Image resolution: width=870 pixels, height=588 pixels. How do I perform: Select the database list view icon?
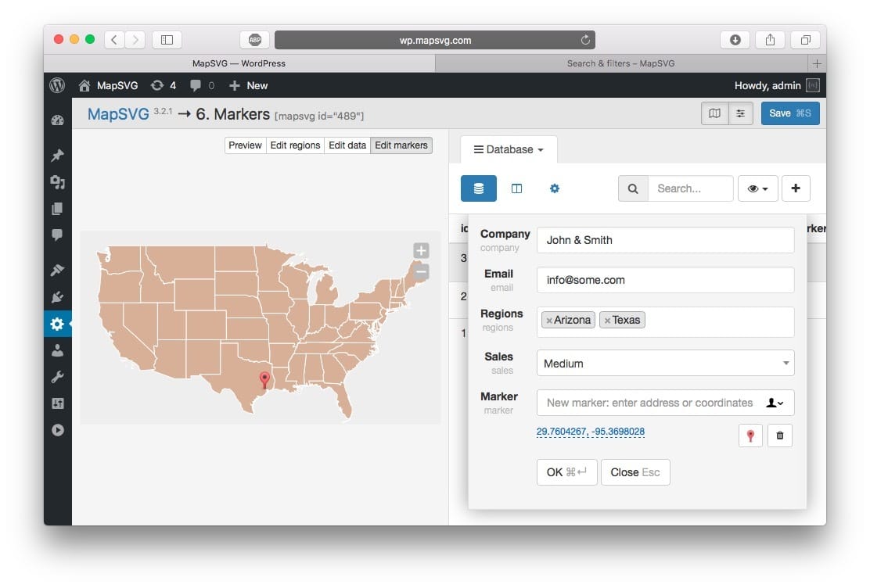click(478, 188)
